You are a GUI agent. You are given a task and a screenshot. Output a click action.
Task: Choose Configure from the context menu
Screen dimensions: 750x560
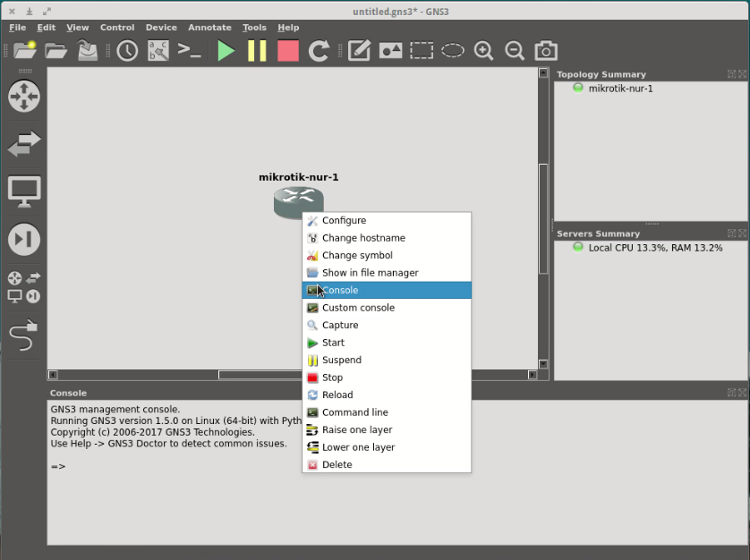[387, 220]
